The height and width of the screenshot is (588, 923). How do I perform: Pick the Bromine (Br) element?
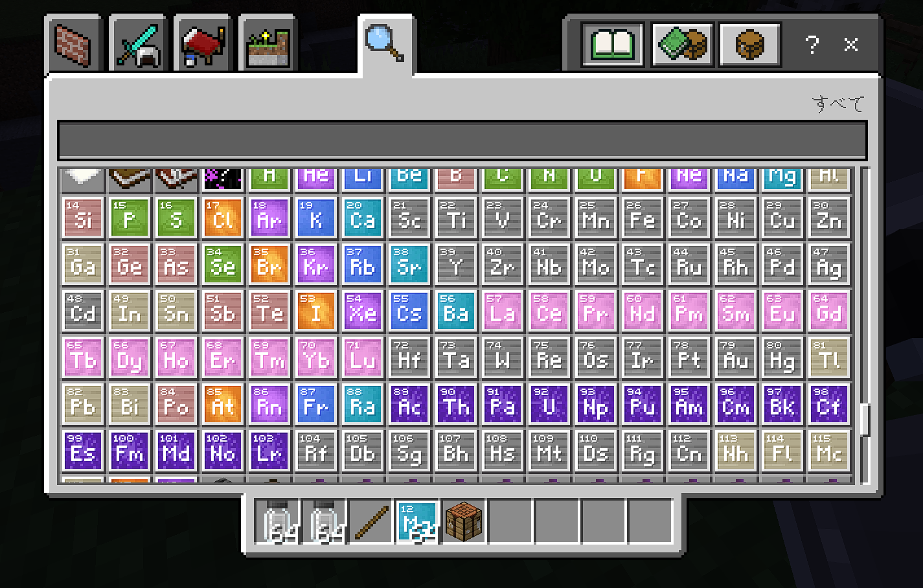click(269, 264)
